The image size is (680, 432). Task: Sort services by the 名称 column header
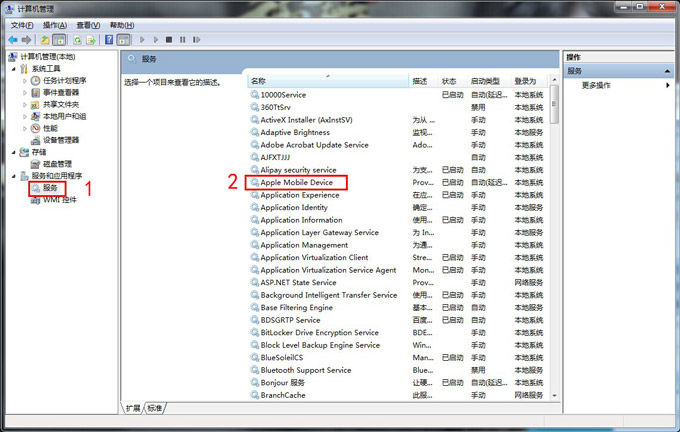[327, 81]
